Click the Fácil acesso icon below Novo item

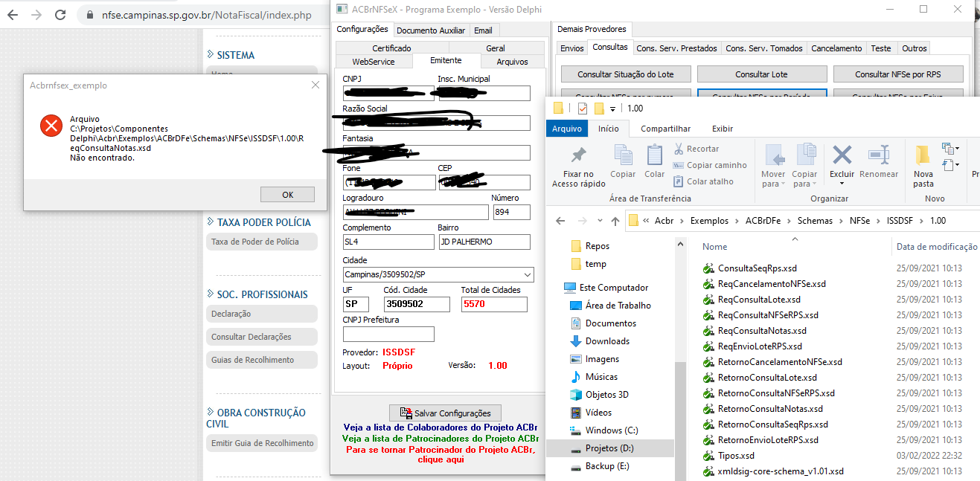(x=949, y=164)
